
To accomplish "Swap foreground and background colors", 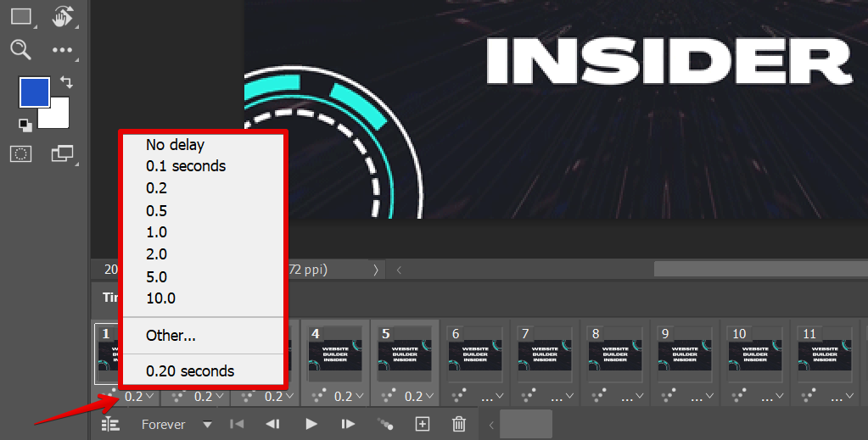I will pyautogui.click(x=66, y=82).
